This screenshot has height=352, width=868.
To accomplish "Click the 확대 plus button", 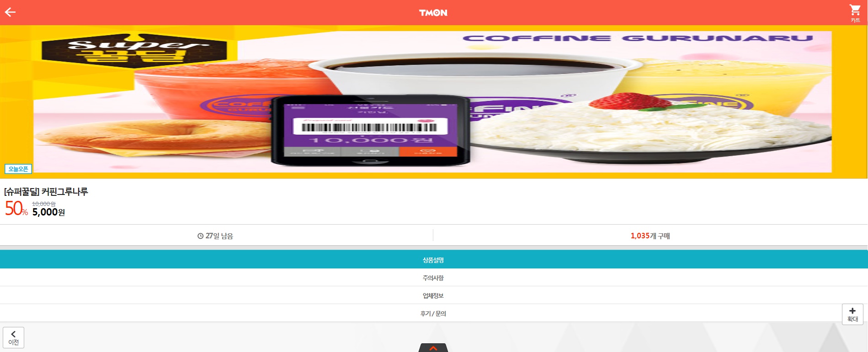I will click(x=852, y=314).
